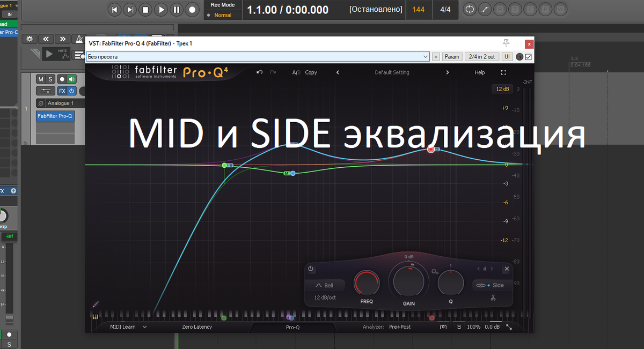
Task: Click the Pro-Q undo arrow
Action: tap(260, 72)
